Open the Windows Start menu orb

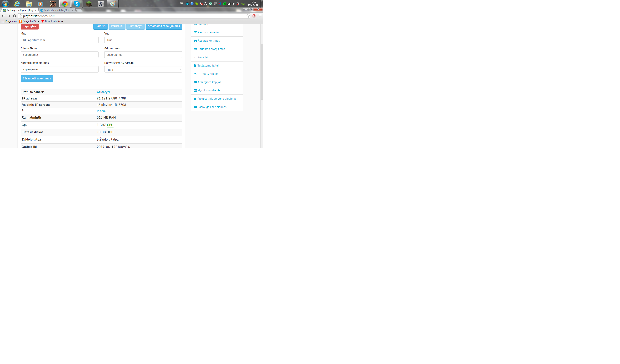click(x=5, y=4)
